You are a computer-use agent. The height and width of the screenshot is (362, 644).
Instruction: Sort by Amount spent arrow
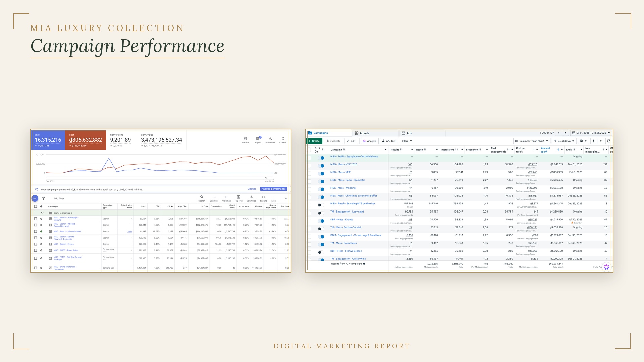pos(558,150)
